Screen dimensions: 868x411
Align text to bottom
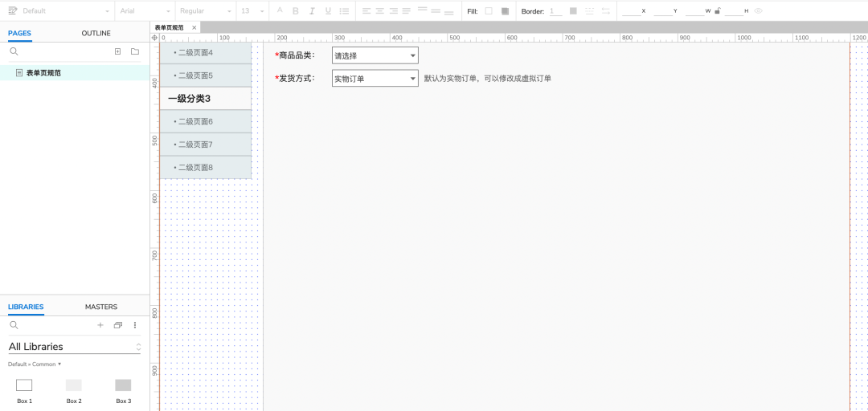click(x=449, y=11)
